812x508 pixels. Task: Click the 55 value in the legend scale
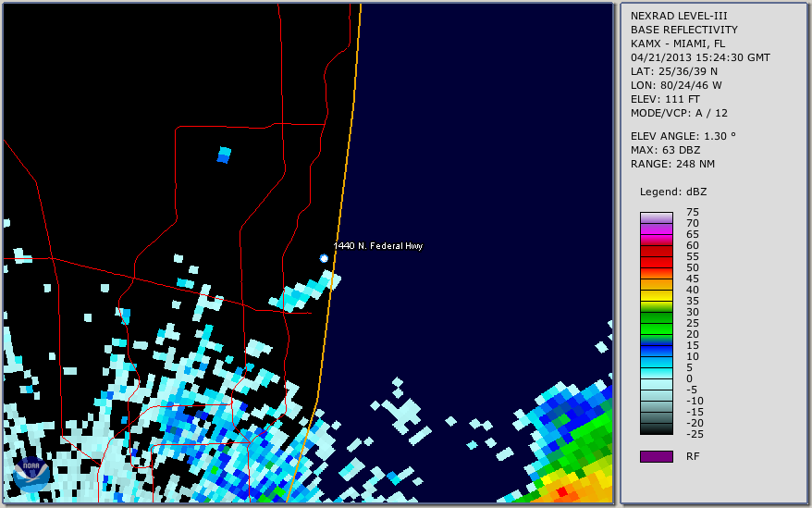click(693, 256)
